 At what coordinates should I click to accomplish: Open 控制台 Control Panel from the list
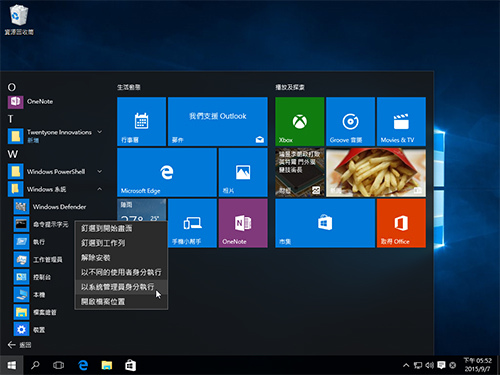(x=33, y=277)
